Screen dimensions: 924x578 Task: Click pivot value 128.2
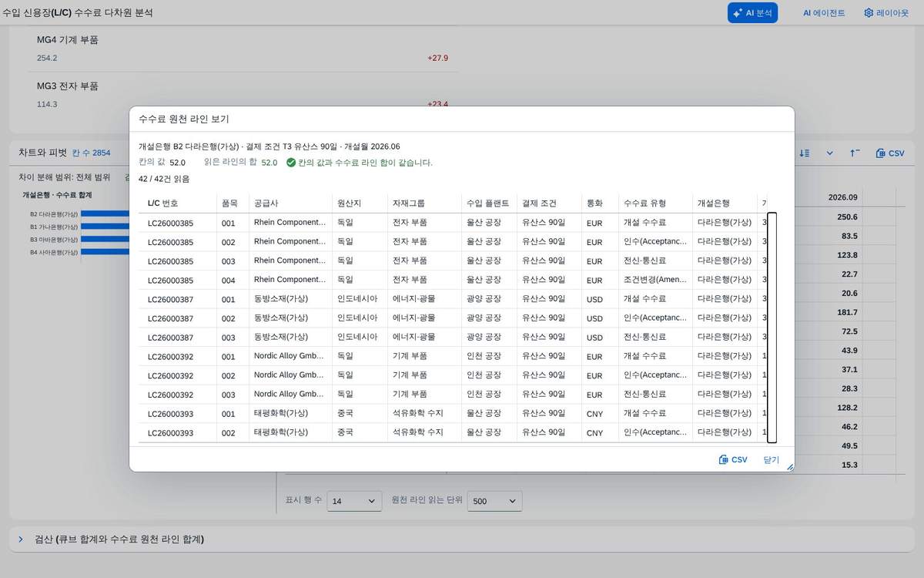847,408
